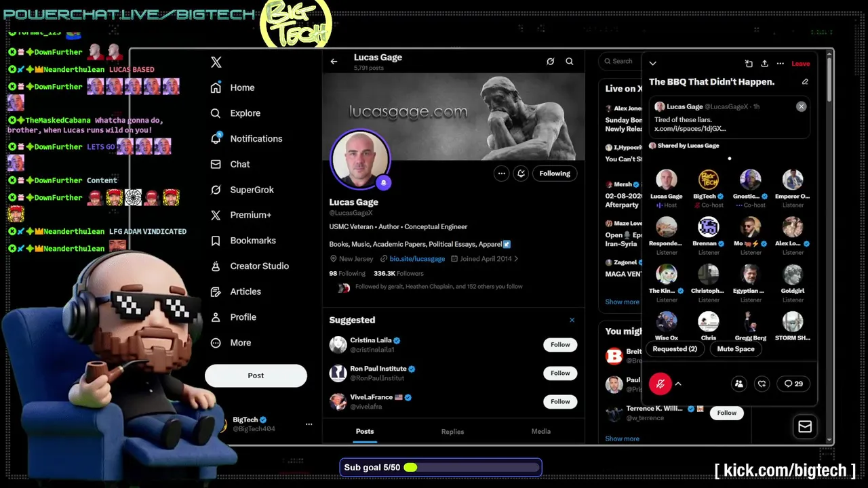This screenshot has height=488, width=868.
Task: Click the heart reactions icon in the Space
Action: point(762,384)
